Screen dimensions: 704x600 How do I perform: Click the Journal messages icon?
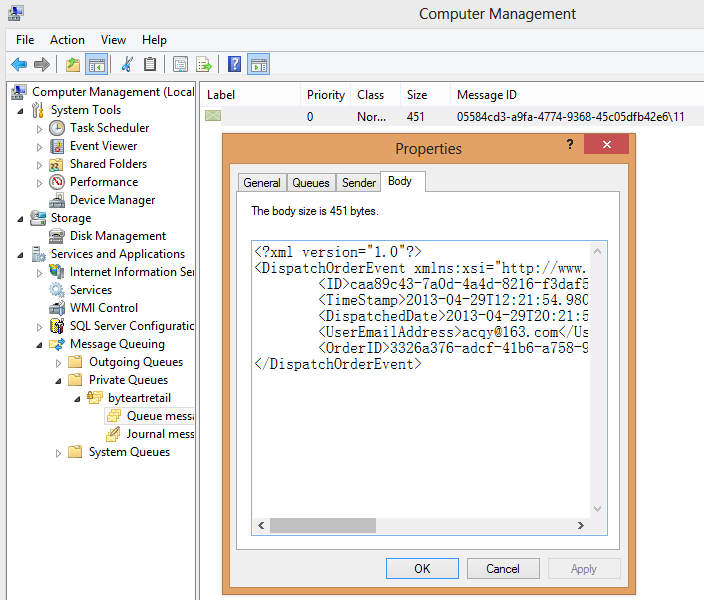[113, 434]
